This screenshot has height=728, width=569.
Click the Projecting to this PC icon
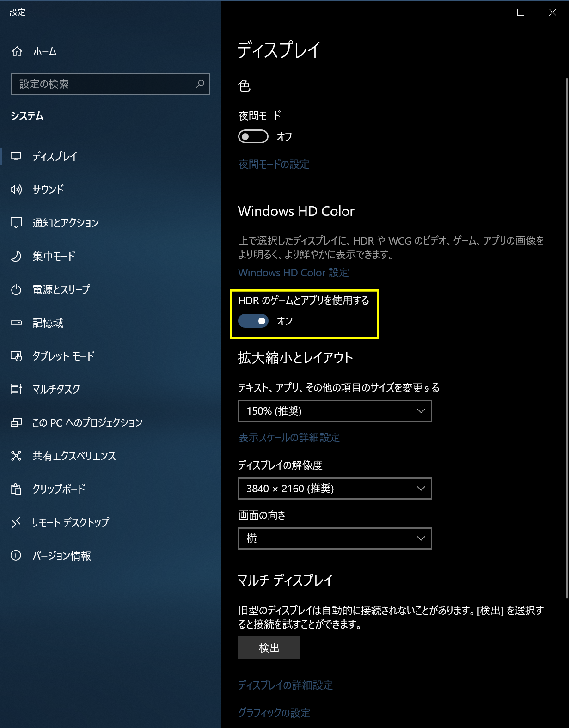coord(16,422)
